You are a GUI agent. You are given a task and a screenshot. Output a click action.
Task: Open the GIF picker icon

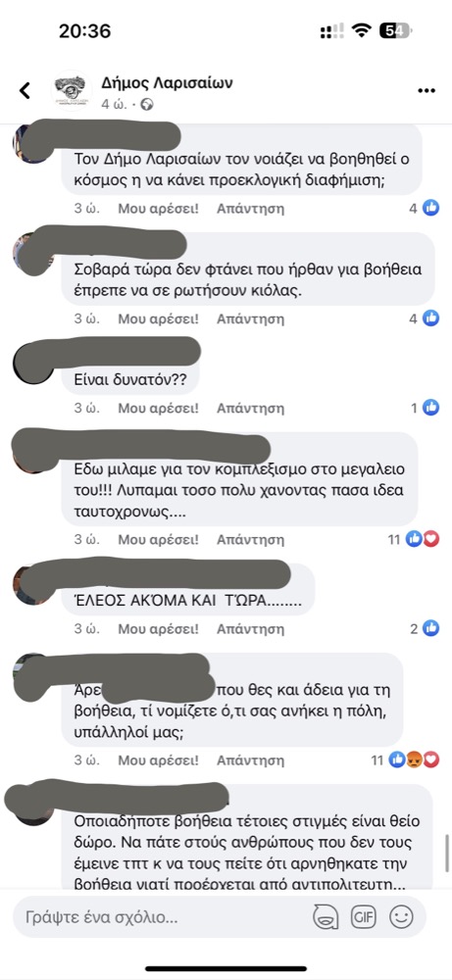(x=363, y=917)
